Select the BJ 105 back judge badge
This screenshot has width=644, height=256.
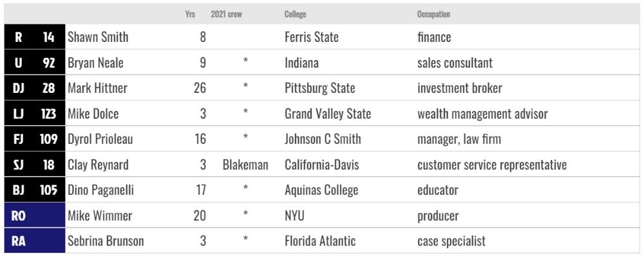point(35,190)
